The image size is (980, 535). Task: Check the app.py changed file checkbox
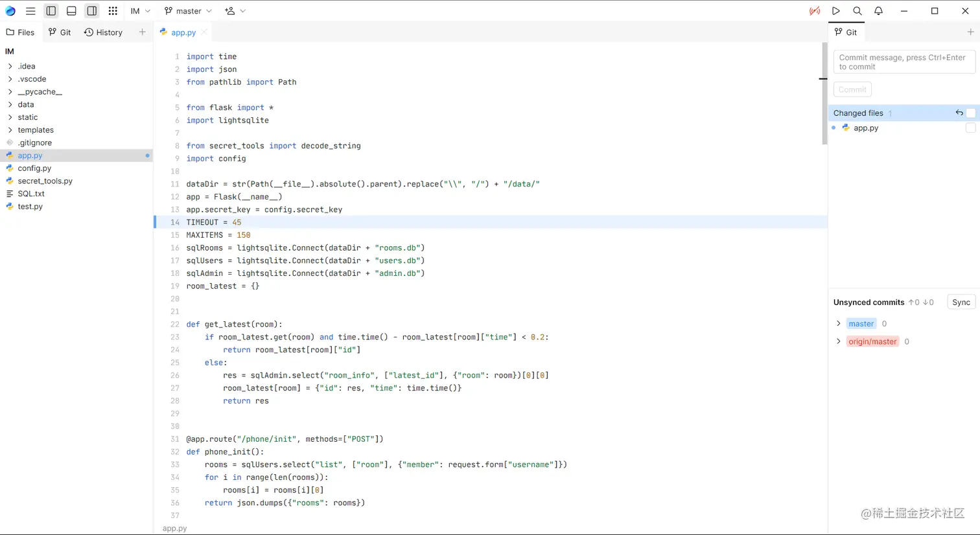pyautogui.click(x=971, y=128)
